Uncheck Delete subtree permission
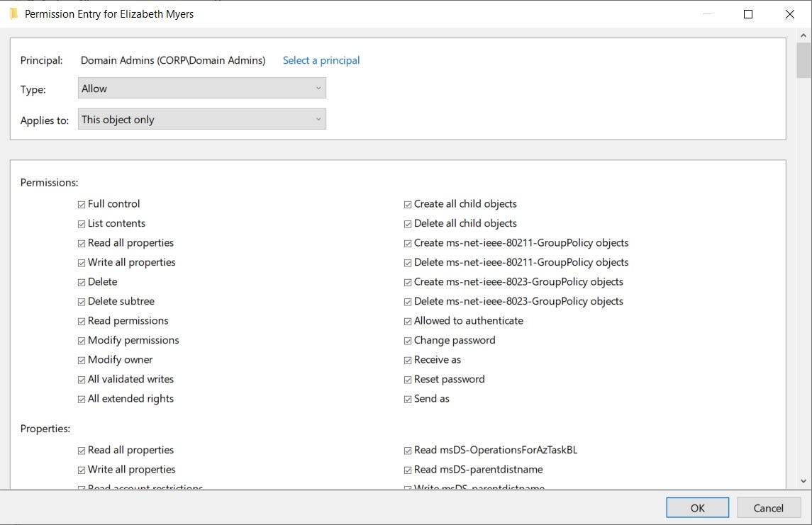Screen dimensions: 812x525 point(82,302)
